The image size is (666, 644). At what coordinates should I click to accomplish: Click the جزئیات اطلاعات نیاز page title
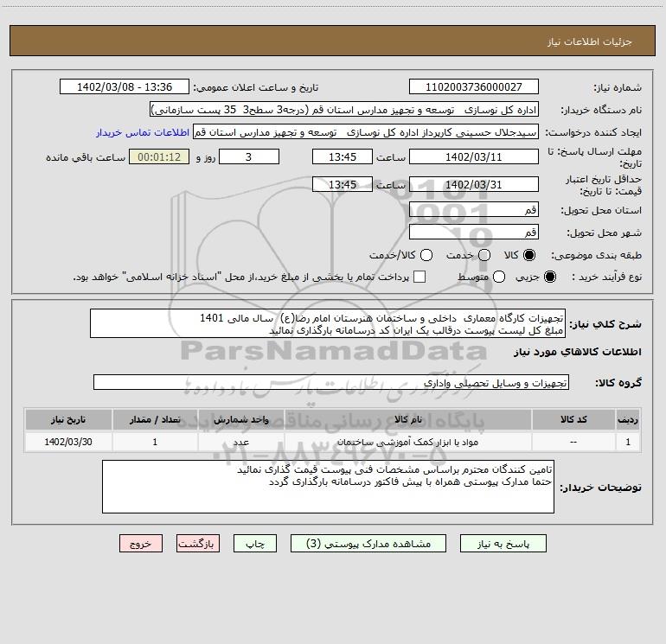point(589,41)
